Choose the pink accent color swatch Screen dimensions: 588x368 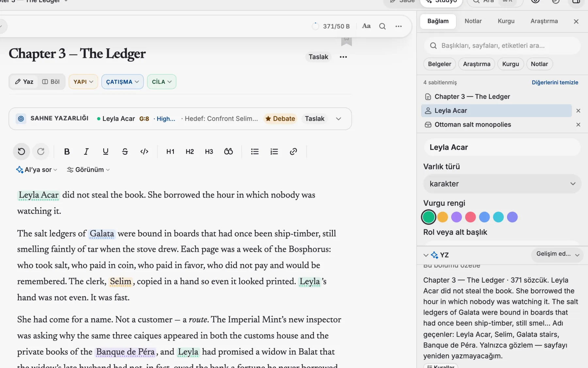click(470, 217)
